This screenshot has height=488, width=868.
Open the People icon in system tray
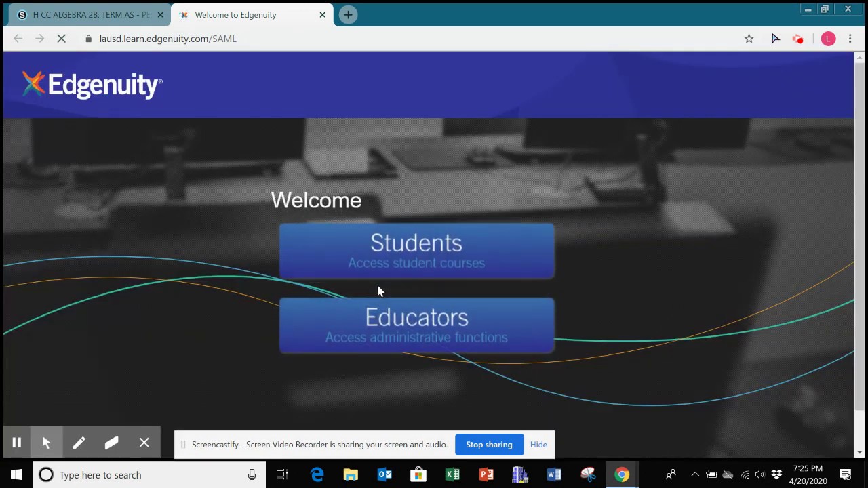(x=671, y=474)
